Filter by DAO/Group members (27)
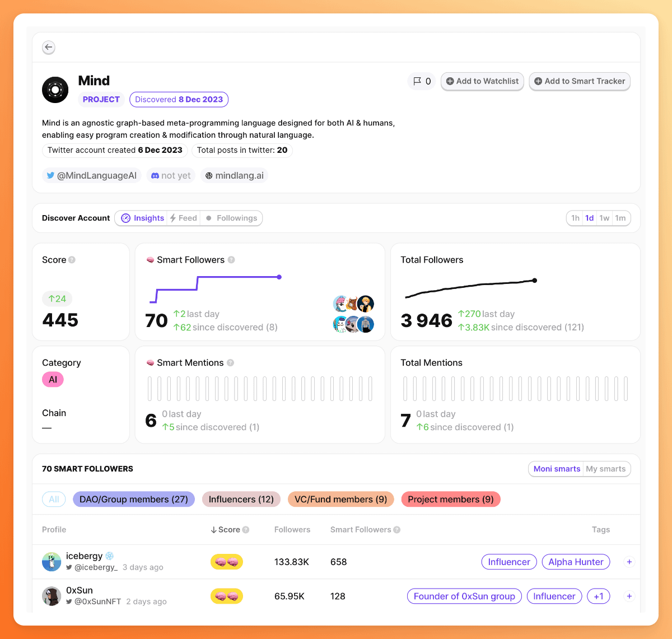Image resolution: width=672 pixels, height=639 pixels. click(x=134, y=499)
